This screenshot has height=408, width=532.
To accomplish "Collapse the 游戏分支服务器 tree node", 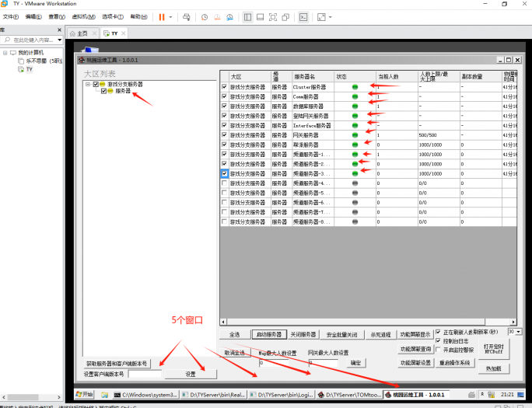I will click(88, 84).
